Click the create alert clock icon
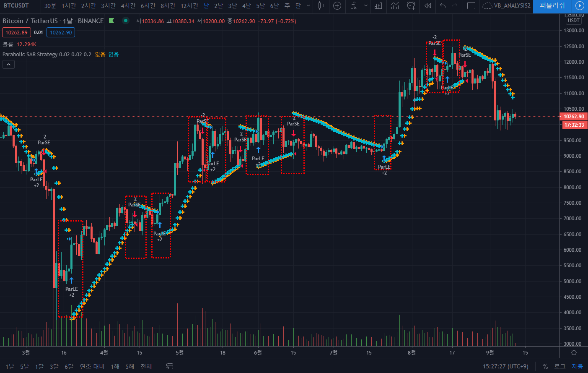 (x=411, y=6)
